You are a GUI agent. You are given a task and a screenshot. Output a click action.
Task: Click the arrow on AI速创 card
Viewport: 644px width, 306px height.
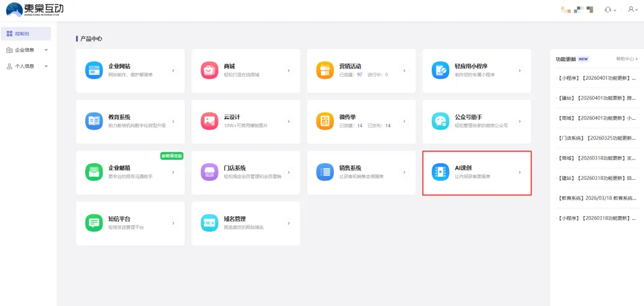click(519, 172)
